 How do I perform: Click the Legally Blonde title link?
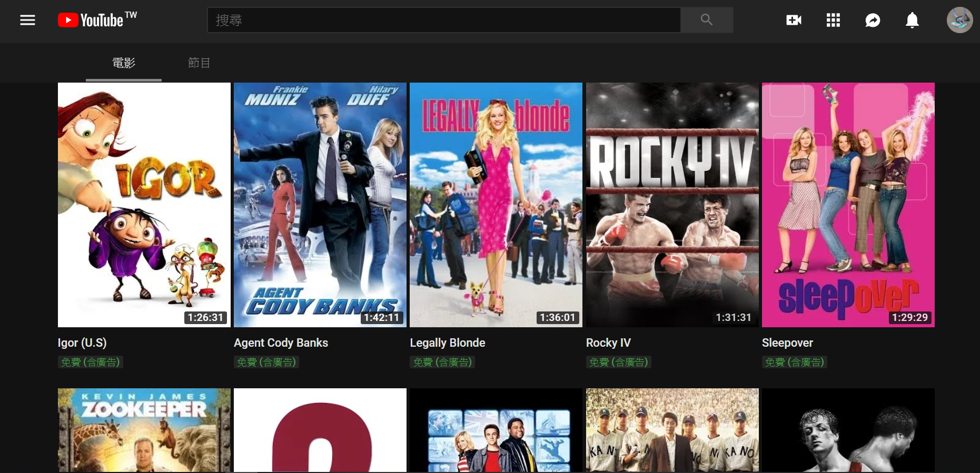click(448, 343)
